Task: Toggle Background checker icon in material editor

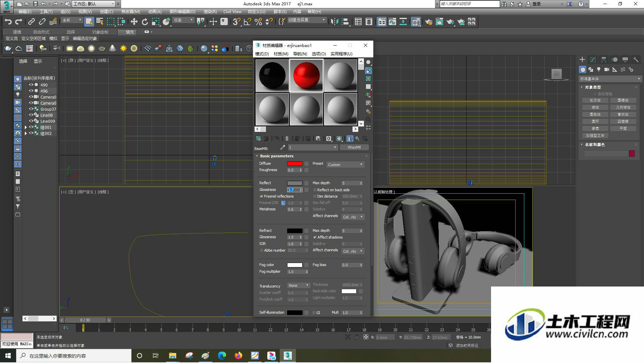Action: pyautogui.click(x=368, y=79)
